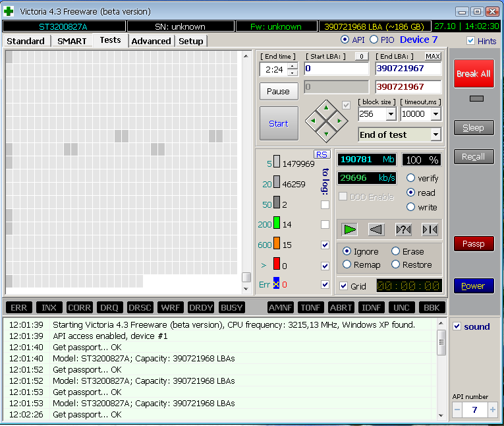Click the red slow block indicator
The height and width of the screenshot is (426, 504).
click(x=277, y=264)
